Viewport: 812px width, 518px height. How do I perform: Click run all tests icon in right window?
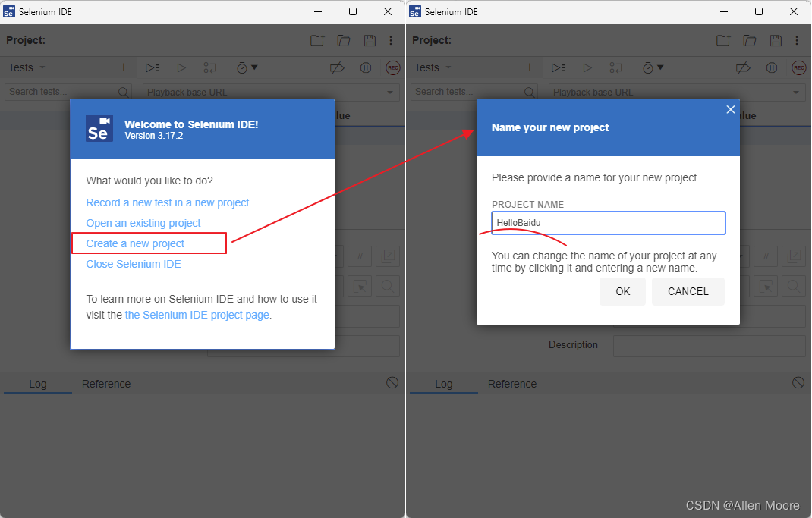pyautogui.click(x=559, y=67)
